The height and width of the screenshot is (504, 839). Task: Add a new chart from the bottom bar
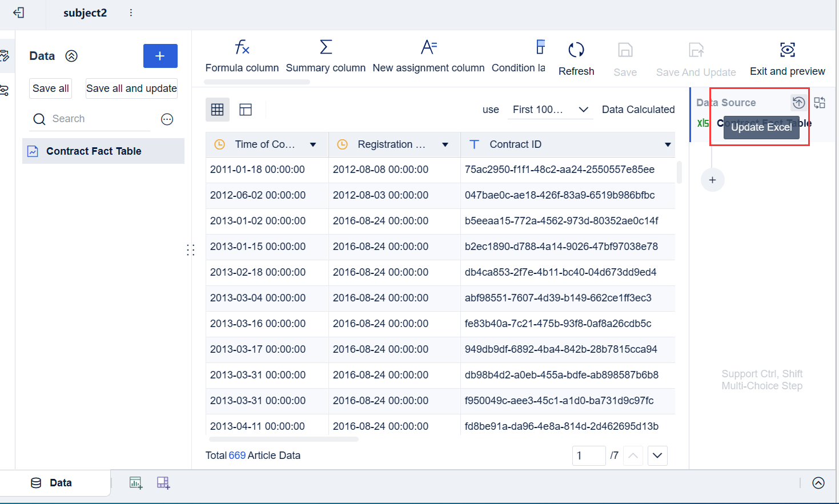pos(136,482)
